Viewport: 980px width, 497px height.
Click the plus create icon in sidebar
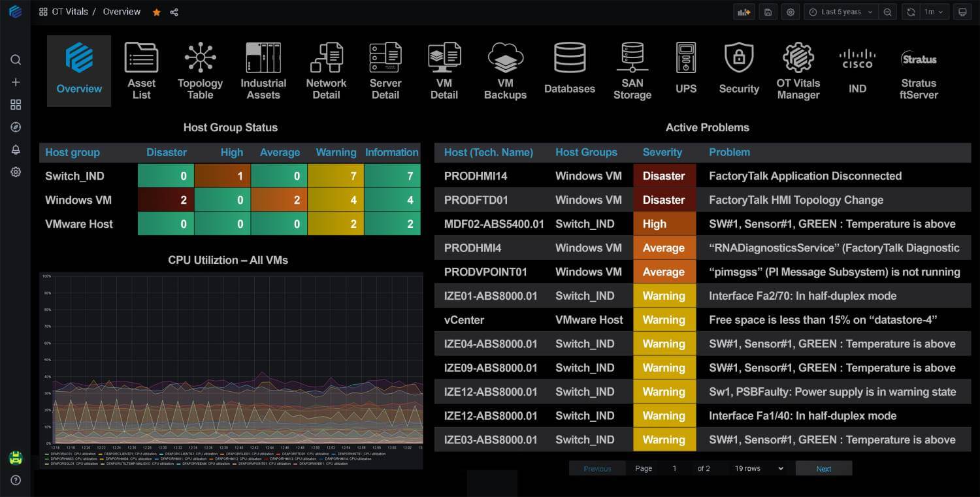[x=16, y=82]
